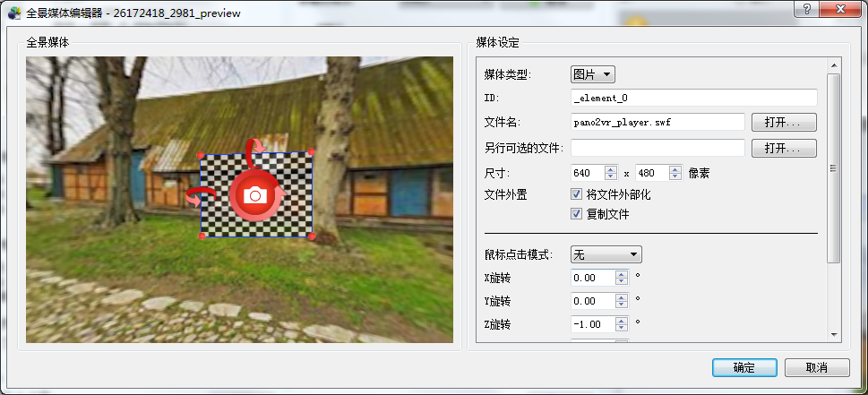Increase width value 640 with up arrow

611,170
